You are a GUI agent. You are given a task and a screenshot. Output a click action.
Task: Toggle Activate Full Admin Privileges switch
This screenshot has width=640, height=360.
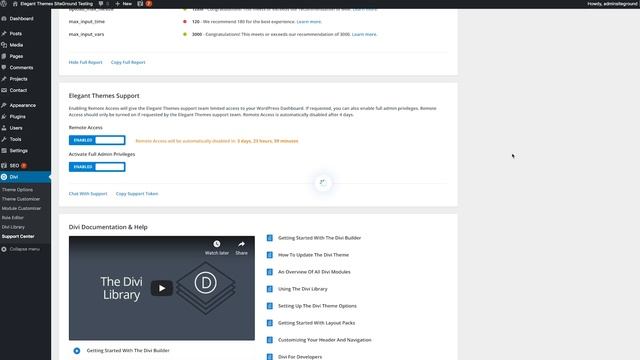pyautogui.click(x=97, y=167)
